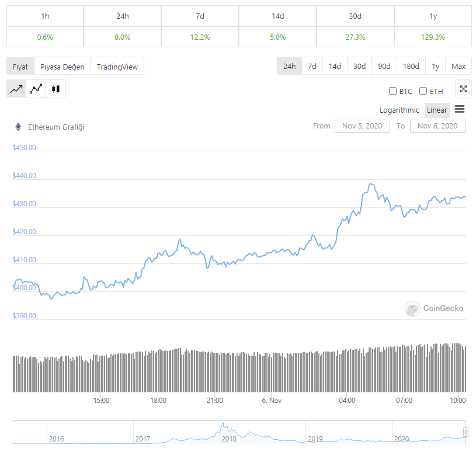Image resolution: width=476 pixels, height=452 pixels.
Task: Switch to the dotted line chart icon
Action: pyautogui.click(x=36, y=89)
